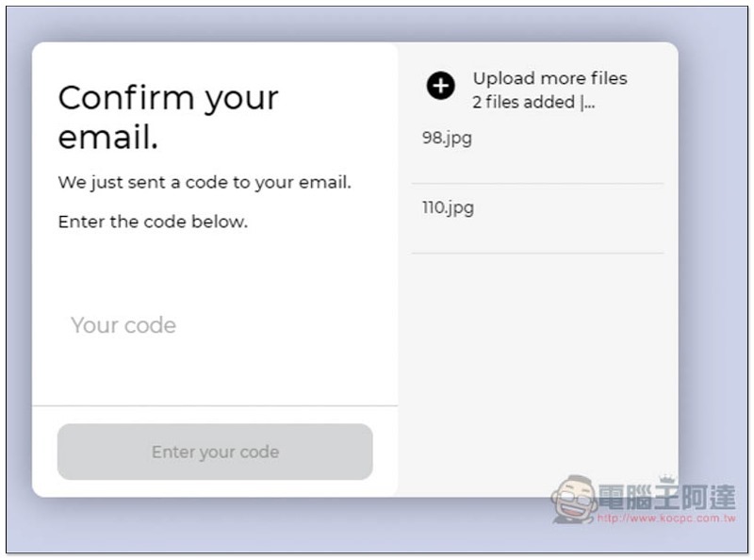Click the divider line beneath 98.jpg
This screenshot has height=560, width=754.
(x=537, y=183)
